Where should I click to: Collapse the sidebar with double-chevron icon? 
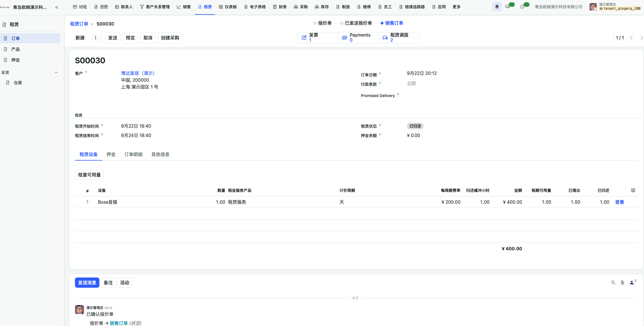click(x=57, y=7)
